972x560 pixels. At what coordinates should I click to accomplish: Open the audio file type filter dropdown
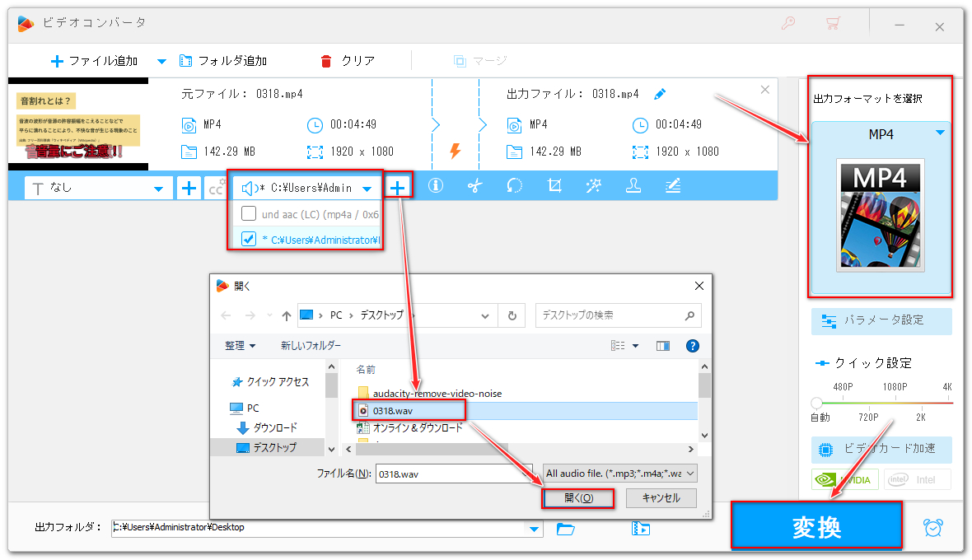coord(689,474)
